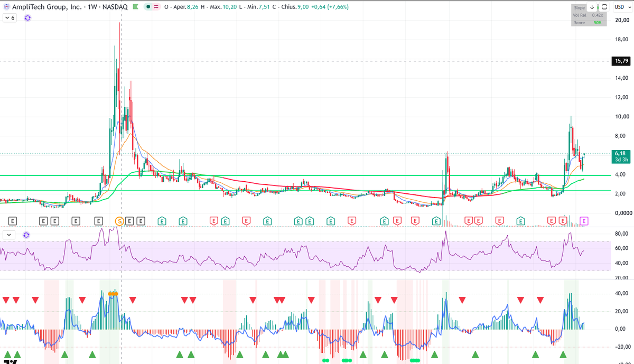Click the green 6,18 current price label
The height and width of the screenshot is (364, 634).
tap(620, 153)
